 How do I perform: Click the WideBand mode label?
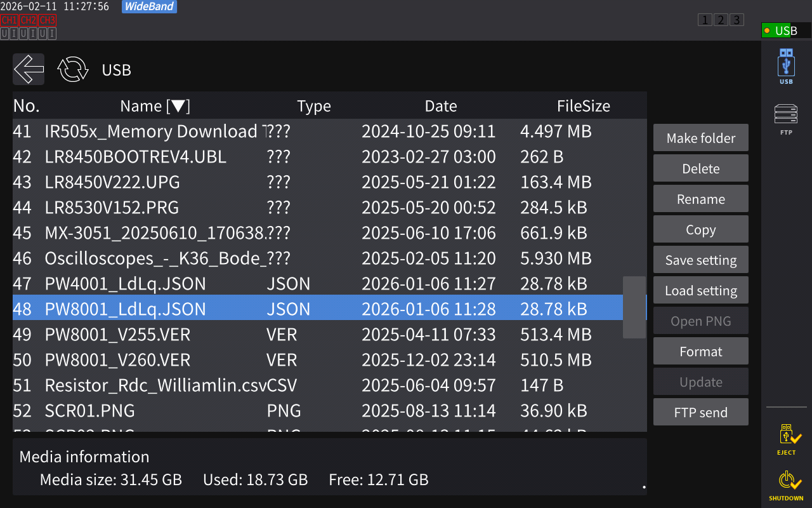150,7
